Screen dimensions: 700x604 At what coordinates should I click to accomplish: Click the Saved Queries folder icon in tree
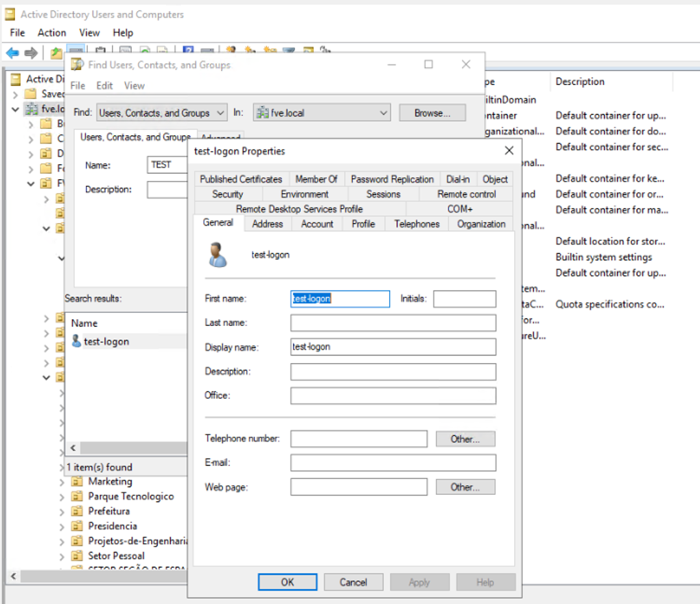[x=30, y=94]
